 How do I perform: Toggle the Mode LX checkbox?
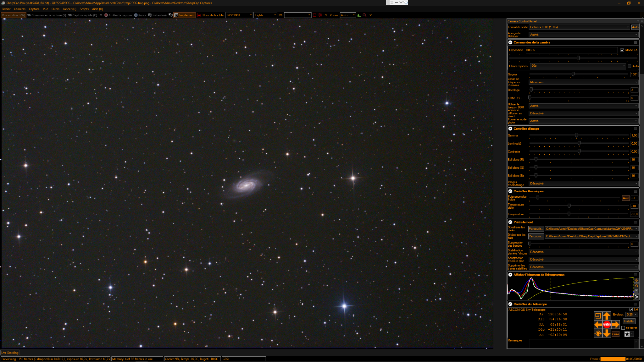622,50
